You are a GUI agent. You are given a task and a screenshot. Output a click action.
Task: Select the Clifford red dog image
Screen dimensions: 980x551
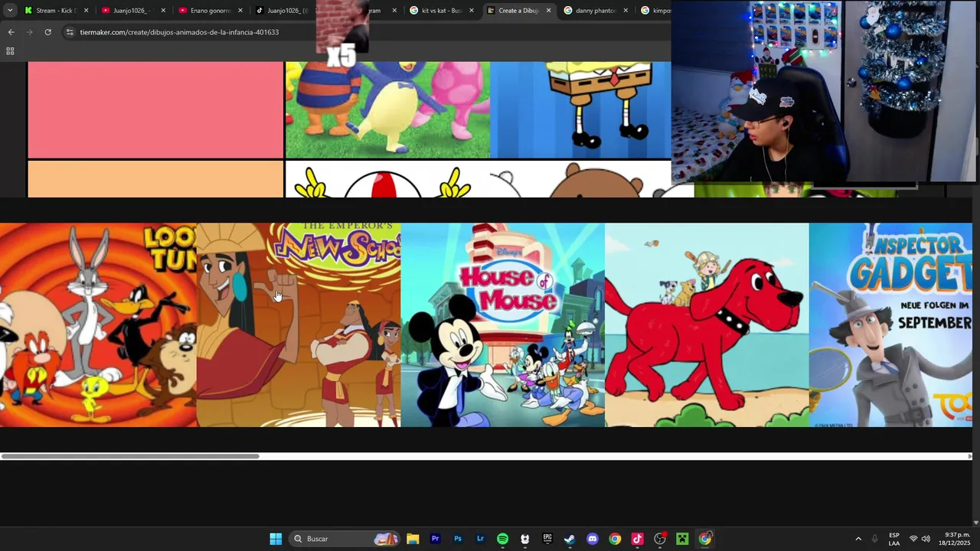(707, 325)
